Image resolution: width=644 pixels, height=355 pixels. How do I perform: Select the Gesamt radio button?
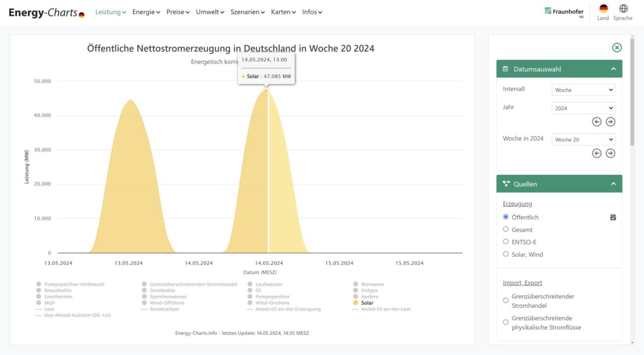coord(506,229)
